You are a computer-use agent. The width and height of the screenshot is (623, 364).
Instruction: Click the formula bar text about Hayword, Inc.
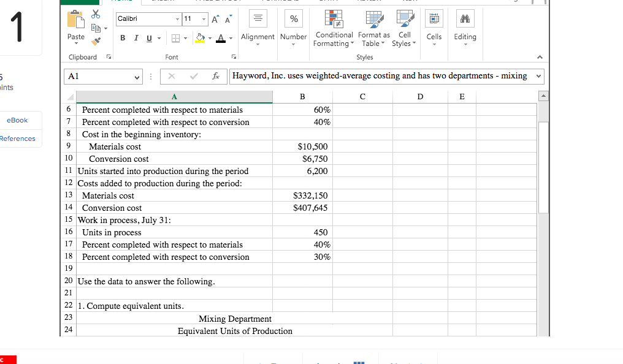(380, 76)
